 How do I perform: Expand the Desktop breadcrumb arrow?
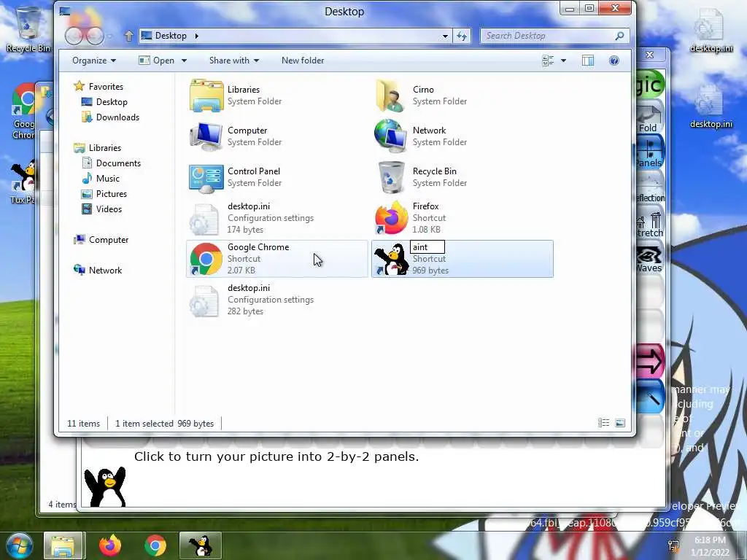point(196,36)
